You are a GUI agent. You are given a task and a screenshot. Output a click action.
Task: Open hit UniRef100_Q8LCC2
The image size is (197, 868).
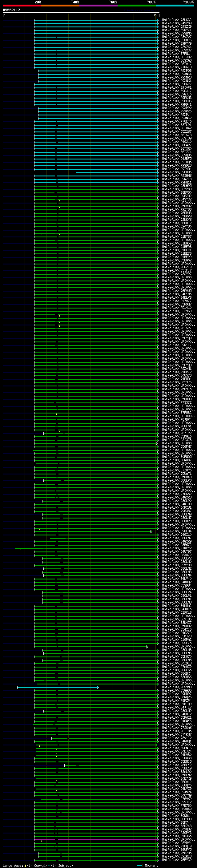[177, 20]
